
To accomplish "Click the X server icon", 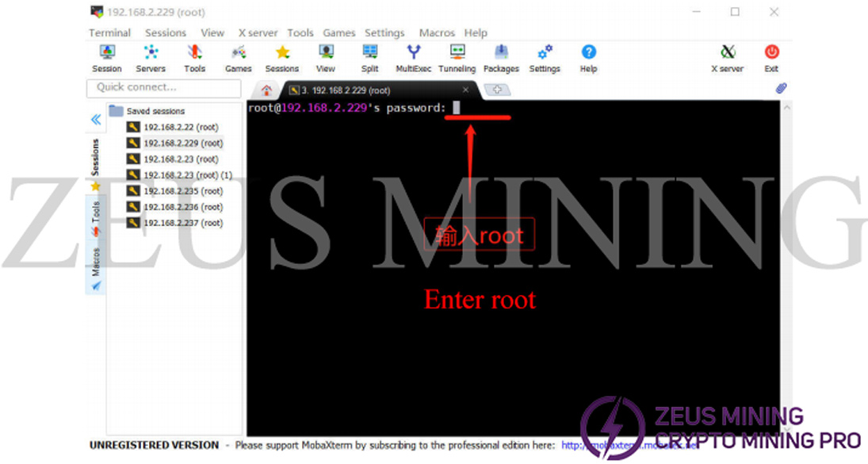I will point(727,58).
